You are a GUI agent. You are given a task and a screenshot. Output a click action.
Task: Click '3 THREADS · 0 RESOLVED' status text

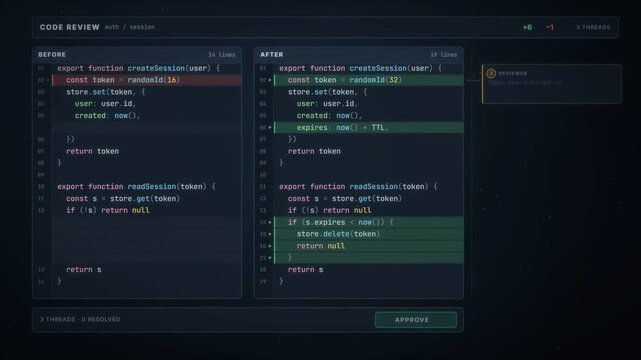80,320
